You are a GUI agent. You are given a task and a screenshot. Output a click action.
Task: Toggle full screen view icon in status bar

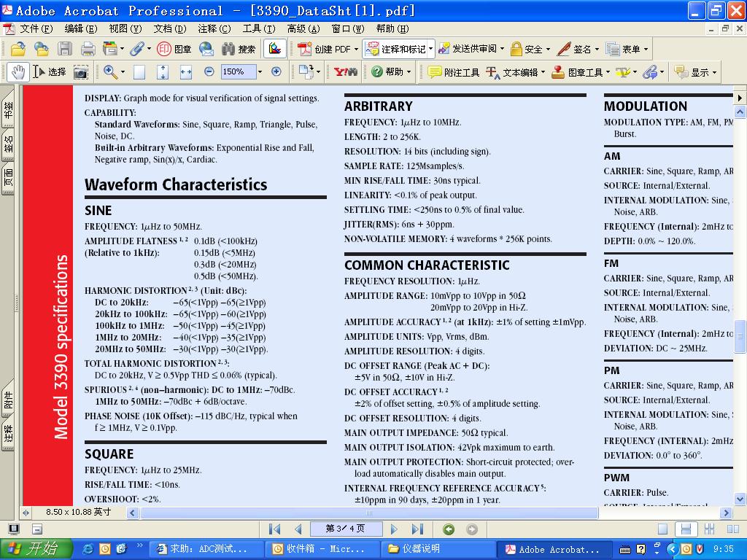14,529
